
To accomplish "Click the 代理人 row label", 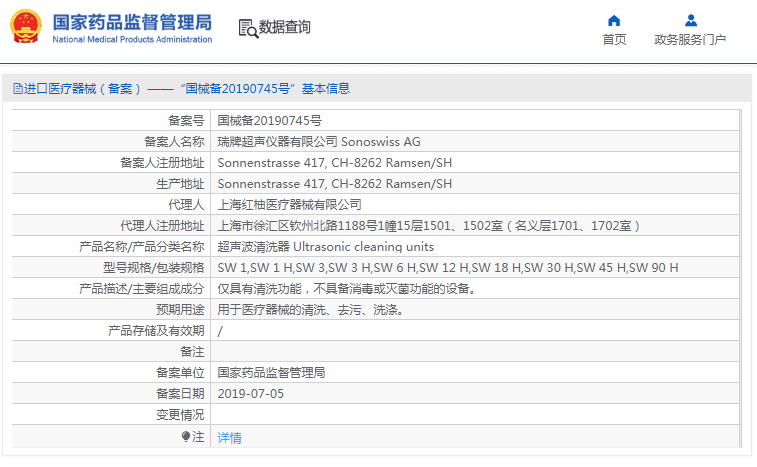I will point(186,205).
